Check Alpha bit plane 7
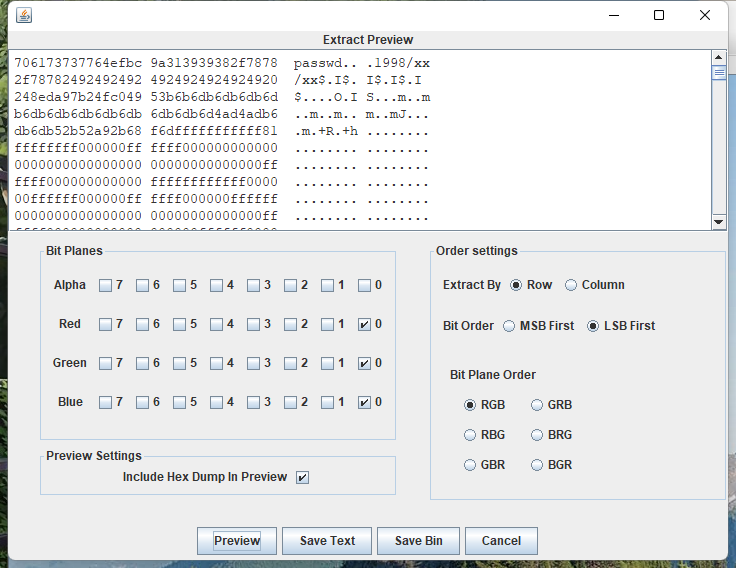Image resolution: width=736 pixels, height=568 pixels. (x=105, y=285)
